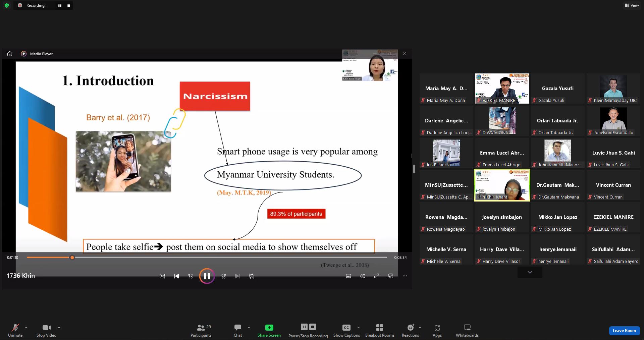Open the View menu at top right
This screenshot has width=644, height=340.
pos(632,5)
